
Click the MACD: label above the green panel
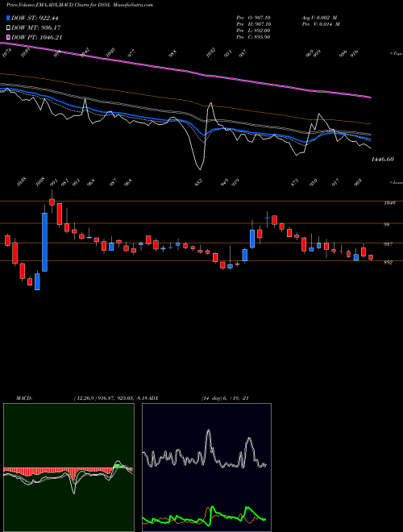pos(24,397)
